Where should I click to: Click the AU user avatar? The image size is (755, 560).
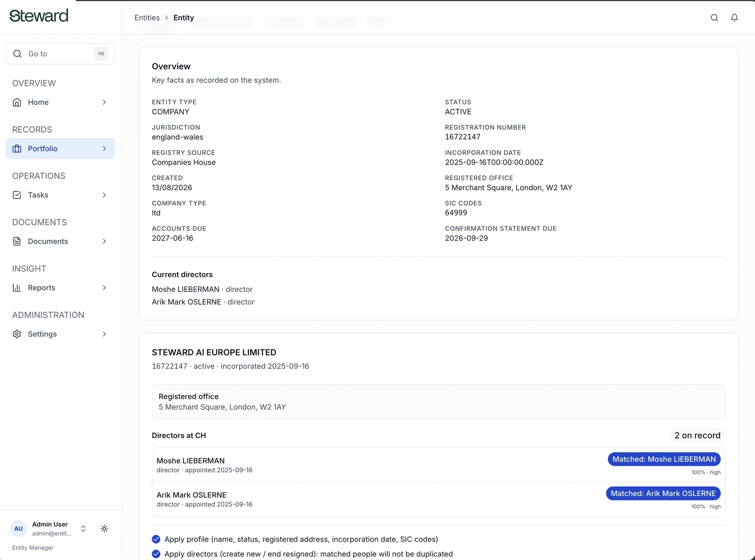pyautogui.click(x=18, y=529)
